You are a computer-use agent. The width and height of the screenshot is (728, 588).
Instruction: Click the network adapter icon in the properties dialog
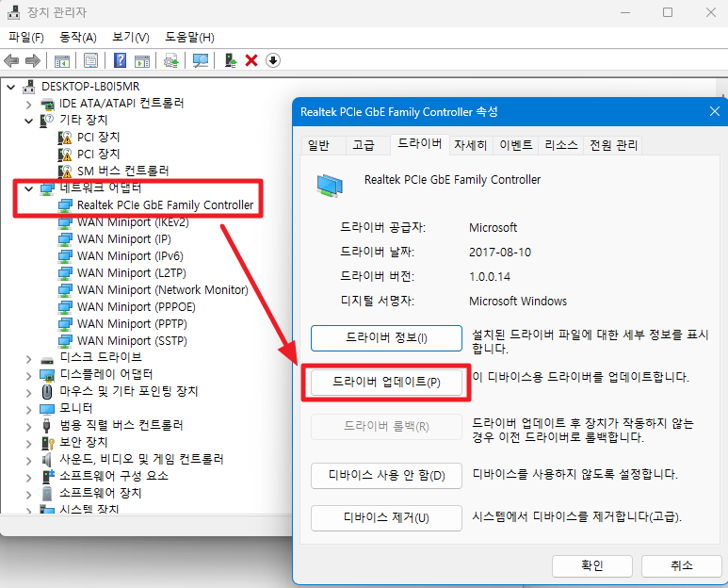330,186
